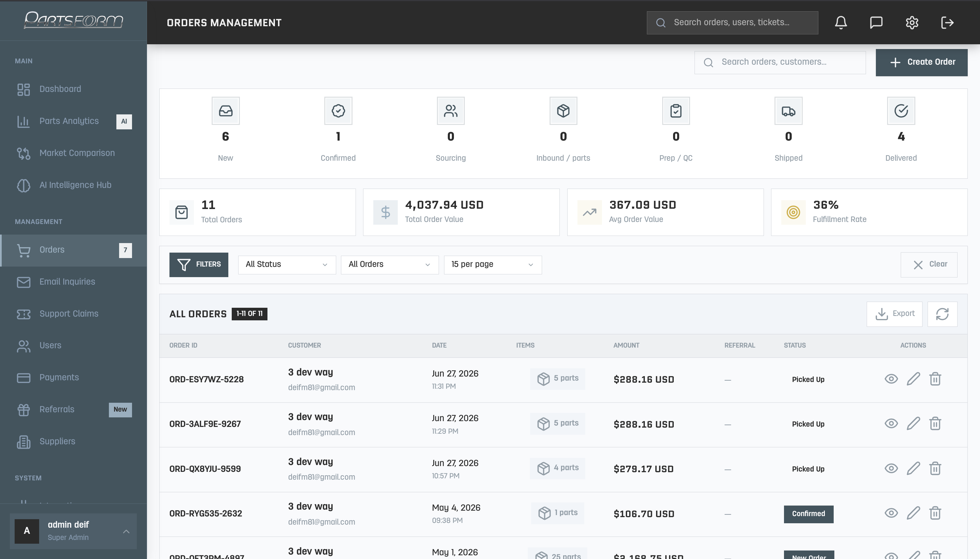The height and width of the screenshot is (559, 980).
Task: Open Payments in sidebar
Action: 74,378
